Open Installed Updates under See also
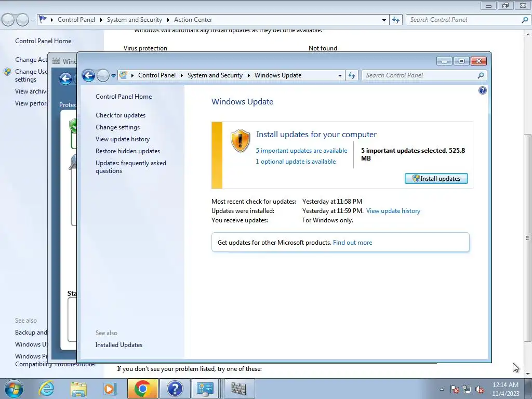This screenshot has height=399, width=532. (119, 345)
